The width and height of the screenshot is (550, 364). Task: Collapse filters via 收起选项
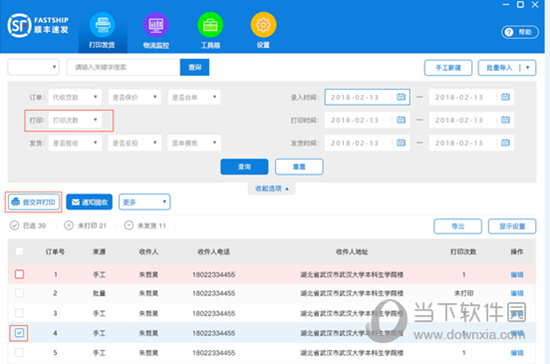(x=272, y=189)
